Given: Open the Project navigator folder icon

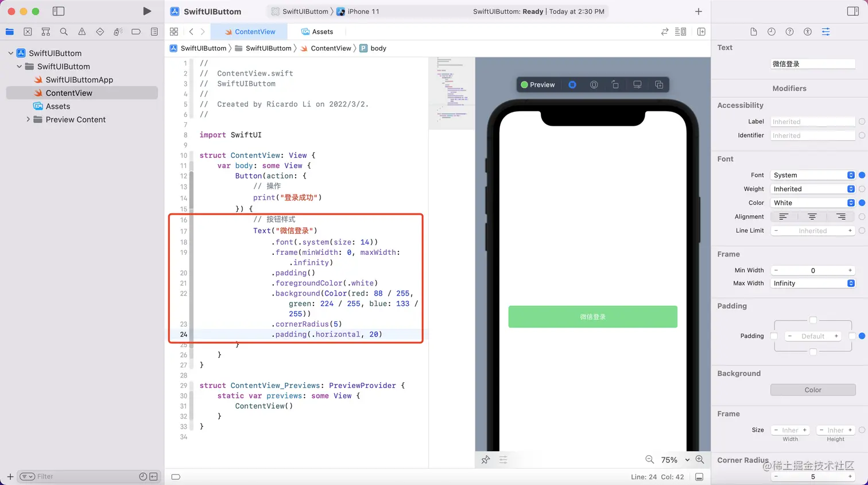Looking at the screenshot, I should point(9,32).
